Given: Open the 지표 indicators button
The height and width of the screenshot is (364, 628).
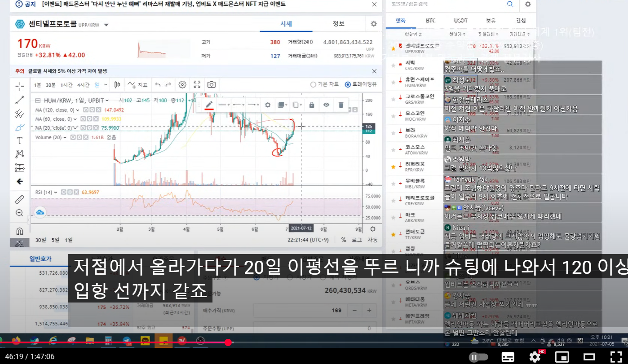Looking at the screenshot, I should click(x=137, y=84).
